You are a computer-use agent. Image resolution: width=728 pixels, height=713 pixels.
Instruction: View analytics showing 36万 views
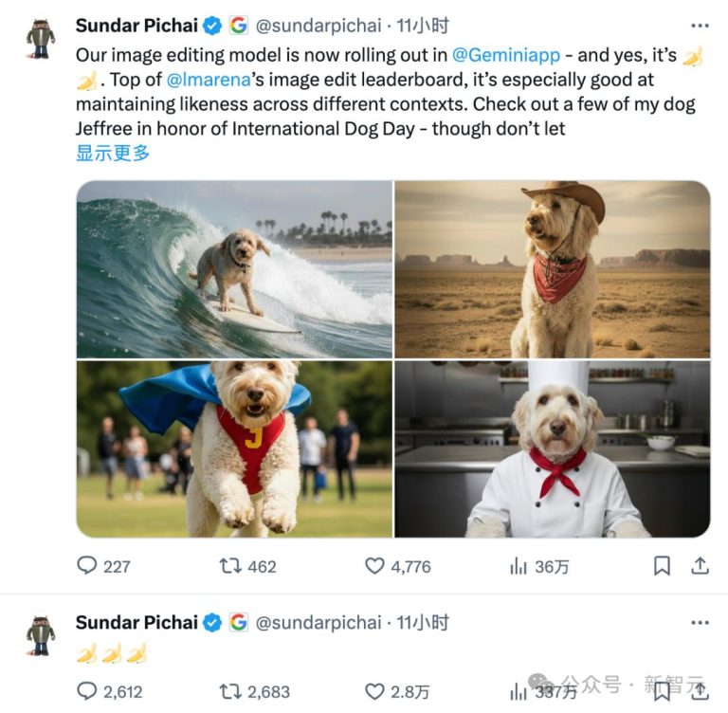(519, 566)
